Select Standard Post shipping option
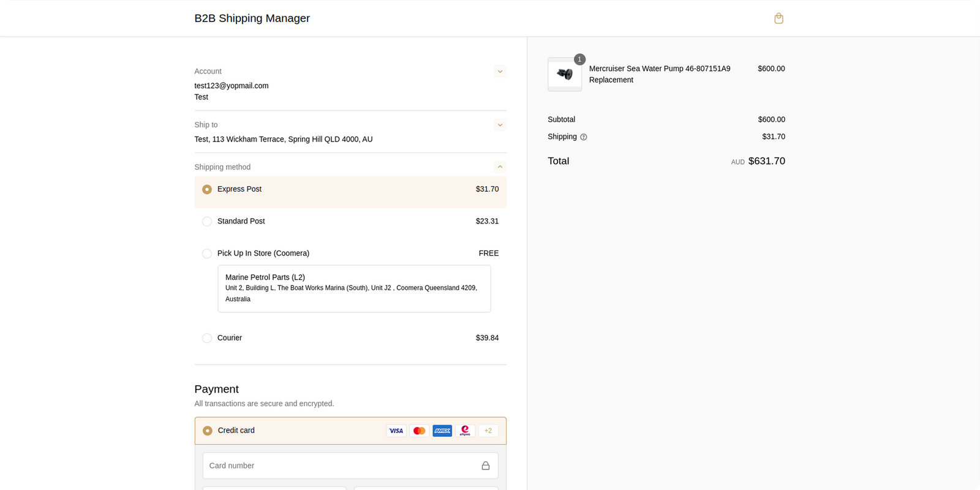 tap(207, 221)
